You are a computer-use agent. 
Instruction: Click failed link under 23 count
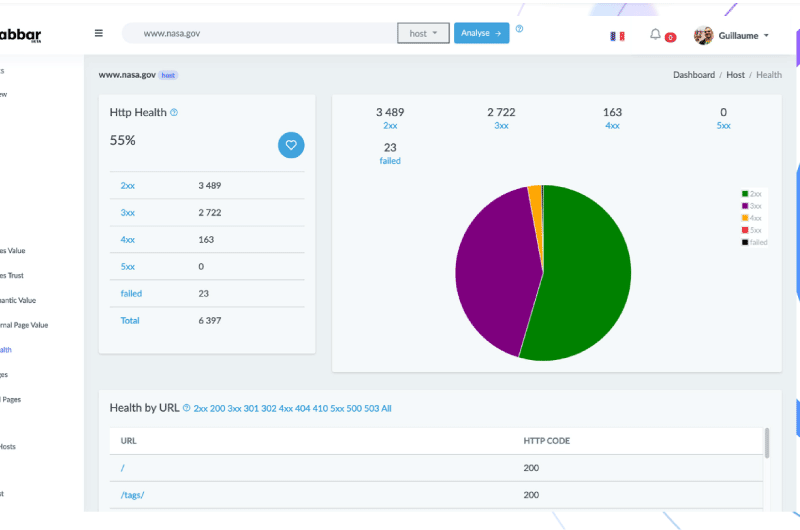390,161
